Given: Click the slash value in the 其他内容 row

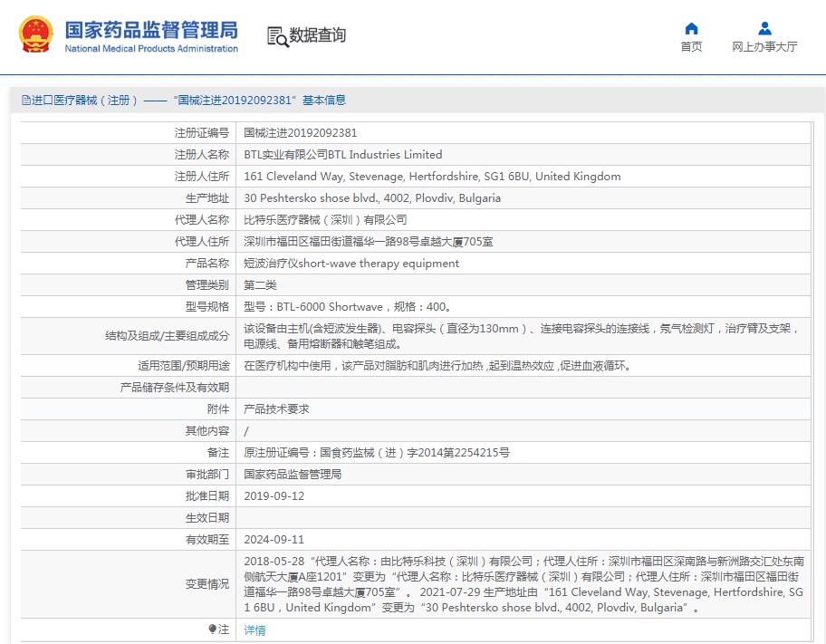Looking at the screenshot, I should click(x=246, y=431).
